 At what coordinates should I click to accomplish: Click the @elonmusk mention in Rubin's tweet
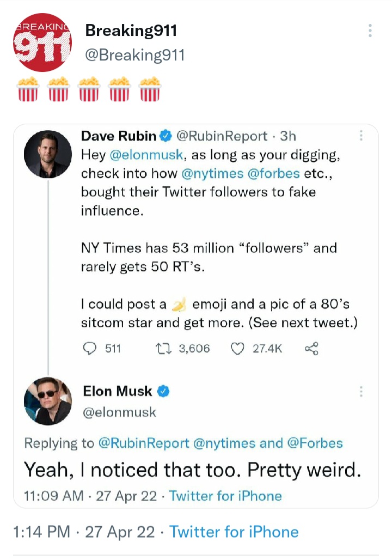pyautogui.click(x=146, y=155)
